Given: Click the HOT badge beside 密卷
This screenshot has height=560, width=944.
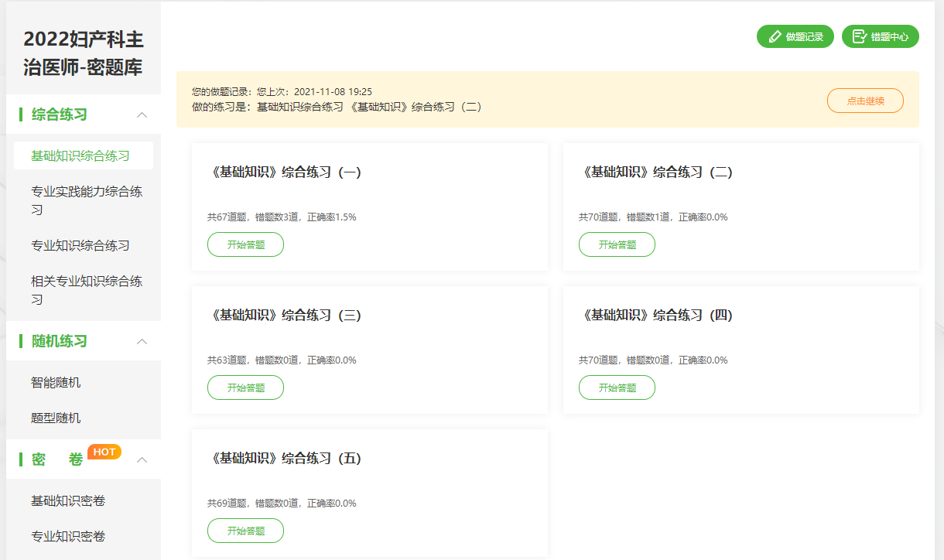Looking at the screenshot, I should [104, 452].
